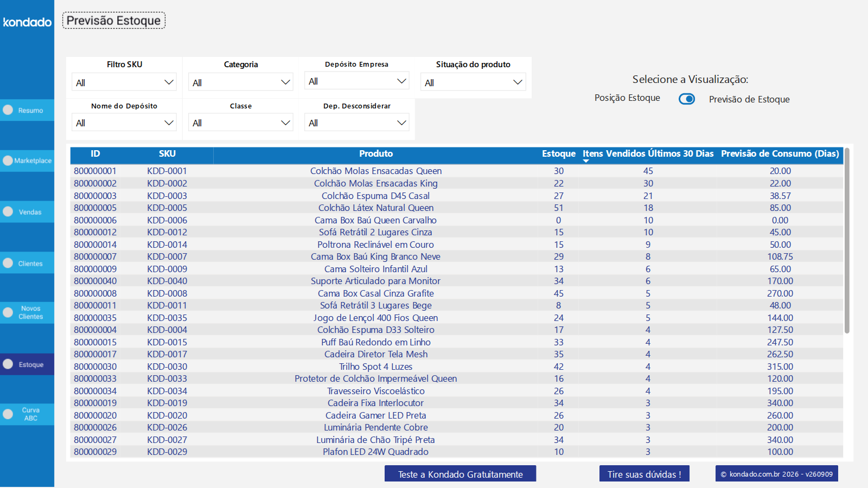Sort by the ID column header
The height and width of the screenshot is (488, 868).
[95, 153]
